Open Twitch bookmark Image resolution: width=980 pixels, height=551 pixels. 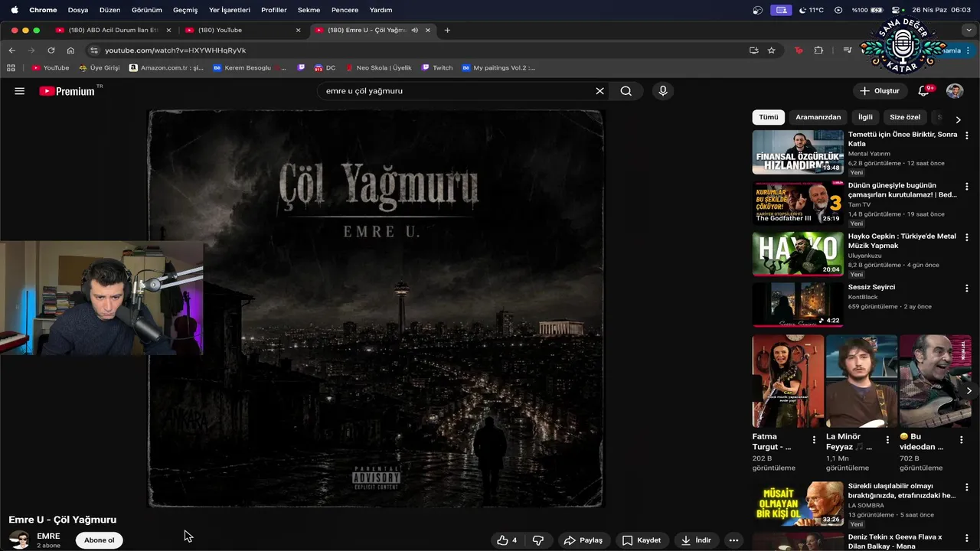click(x=437, y=67)
